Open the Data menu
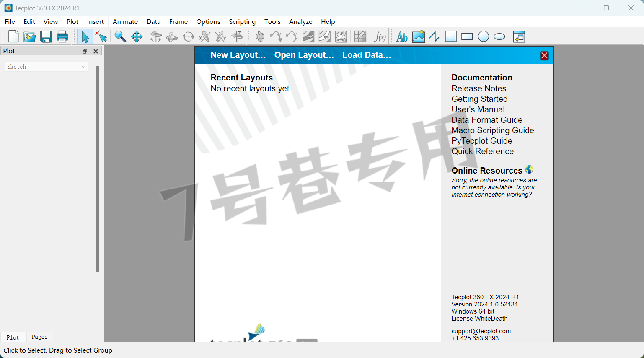The width and height of the screenshot is (644, 358). tap(154, 22)
